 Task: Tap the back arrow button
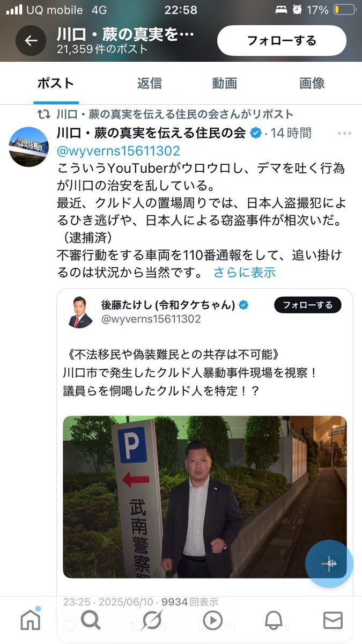tap(31, 41)
